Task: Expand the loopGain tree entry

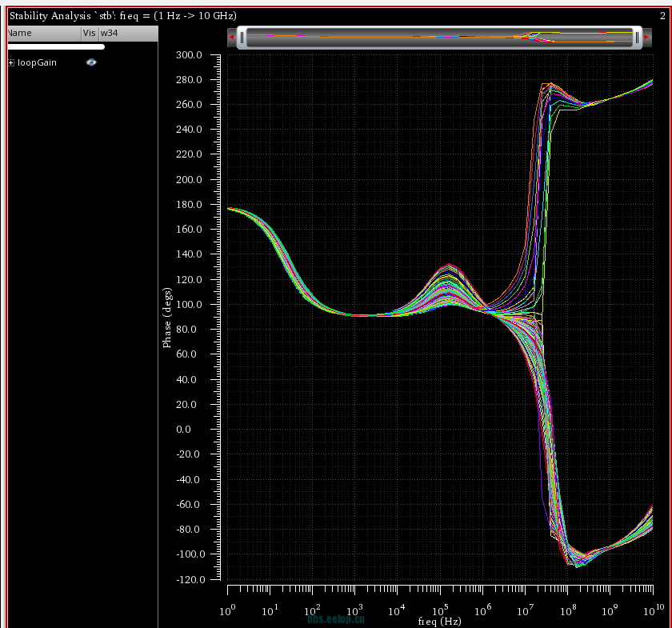Action: [x=11, y=62]
